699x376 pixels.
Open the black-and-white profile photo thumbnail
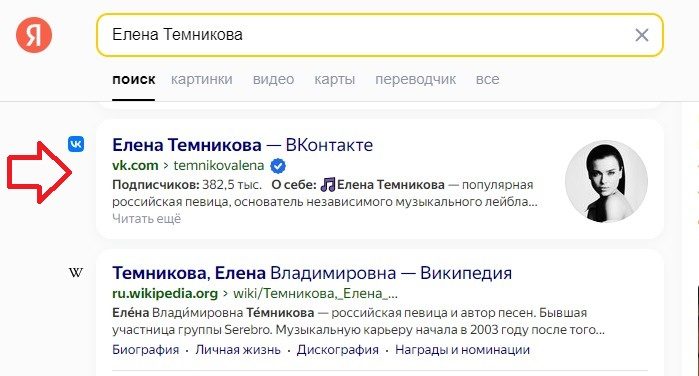606,181
